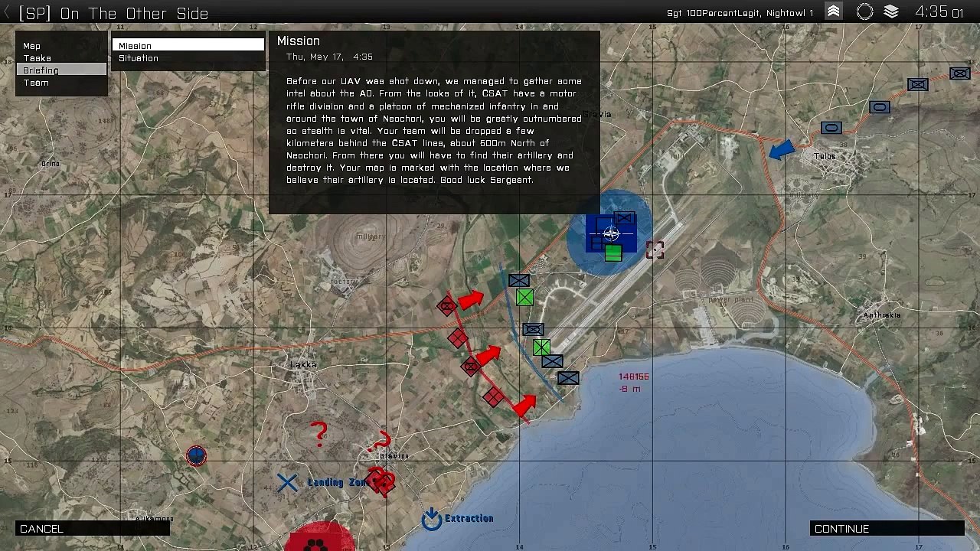Click the round blue marker west of Landing Zone
Viewport: 980px width, 551px height.
point(197,456)
